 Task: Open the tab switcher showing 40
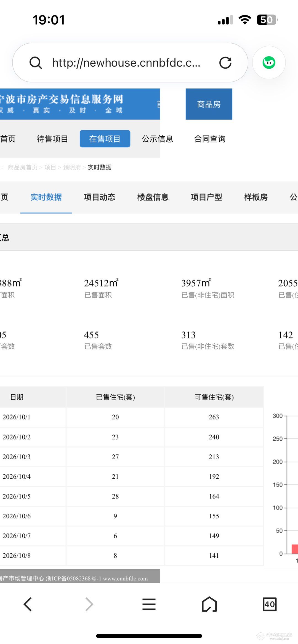(270, 604)
